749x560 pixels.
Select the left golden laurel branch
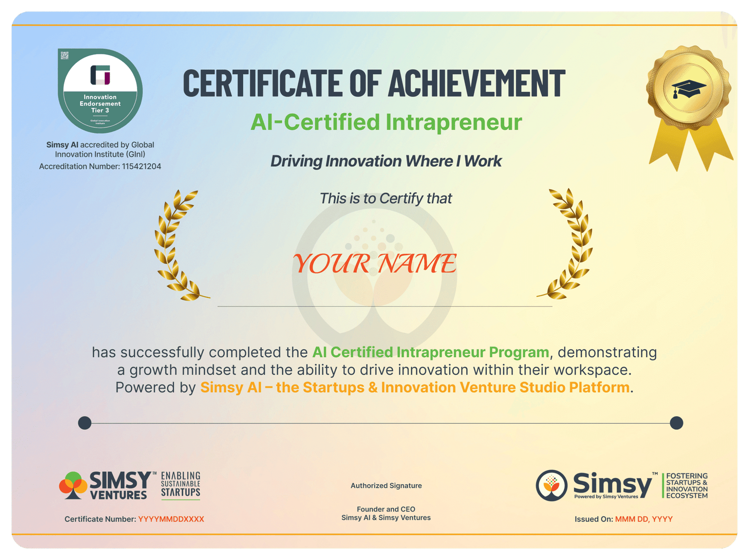[178, 245]
